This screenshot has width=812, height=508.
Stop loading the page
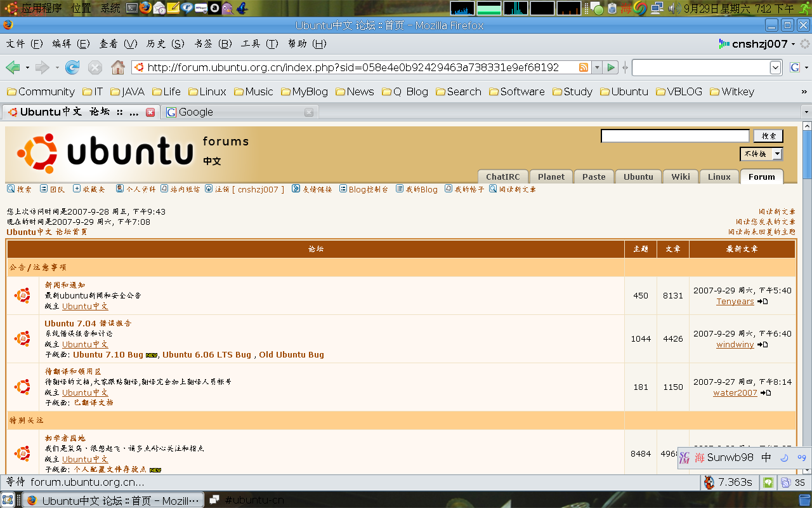(95, 67)
